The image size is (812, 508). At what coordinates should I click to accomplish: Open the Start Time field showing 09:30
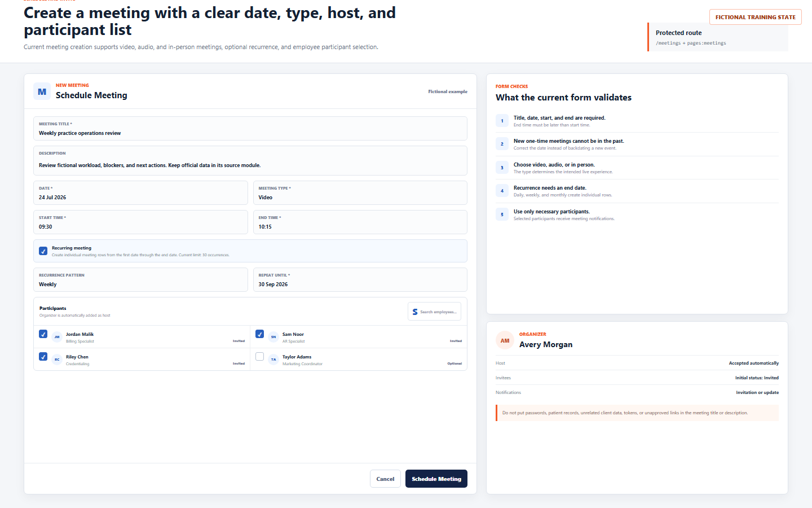pyautogui.click(x=140, y=222)
